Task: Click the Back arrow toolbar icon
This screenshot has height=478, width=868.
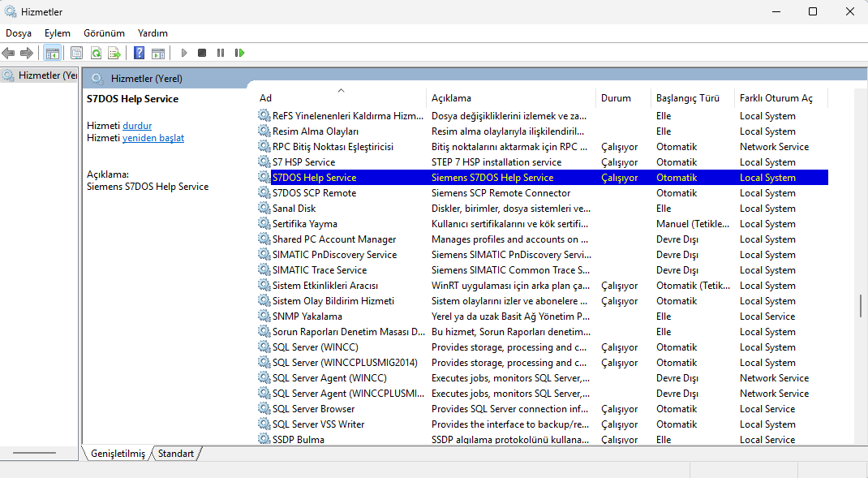Action: pyautogui.click(x=8, y=54)
